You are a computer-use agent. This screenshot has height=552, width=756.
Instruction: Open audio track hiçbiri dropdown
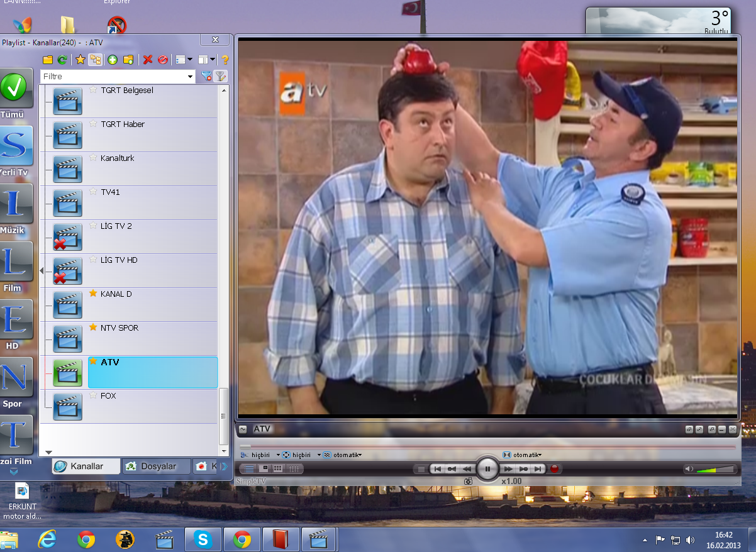259,455
